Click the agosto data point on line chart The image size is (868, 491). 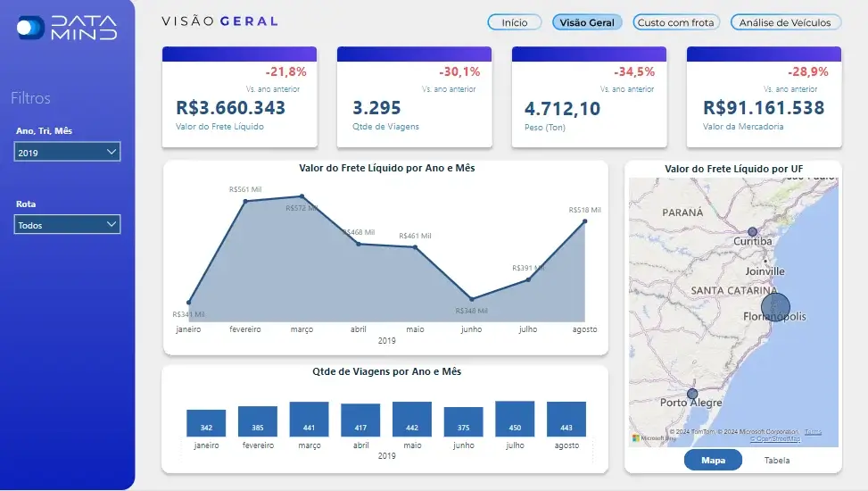pyautogui.click(x=584, y=221)
